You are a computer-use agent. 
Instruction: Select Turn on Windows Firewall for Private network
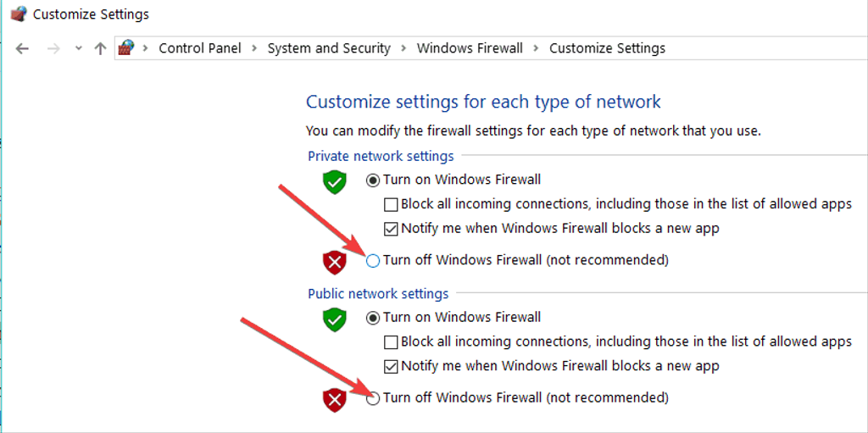tap(373, 180)
